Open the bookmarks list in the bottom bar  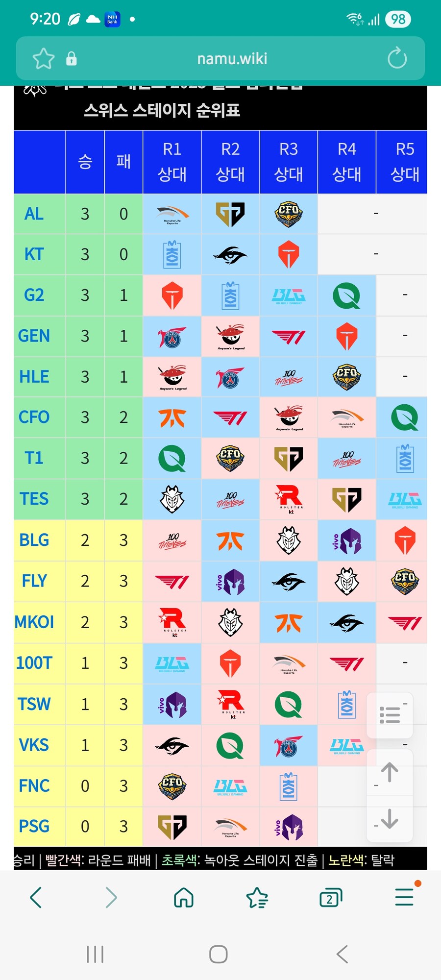click(257, 898)
